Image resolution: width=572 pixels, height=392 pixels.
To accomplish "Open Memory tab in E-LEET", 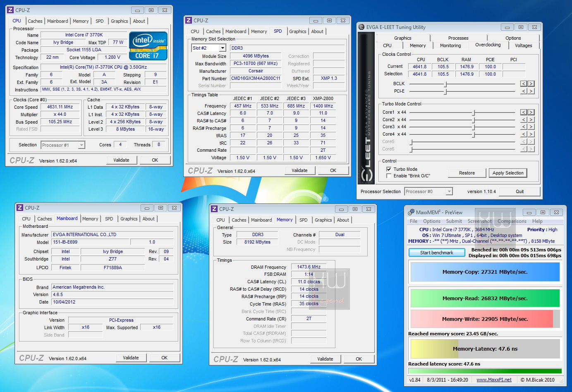I will [418, 45].
